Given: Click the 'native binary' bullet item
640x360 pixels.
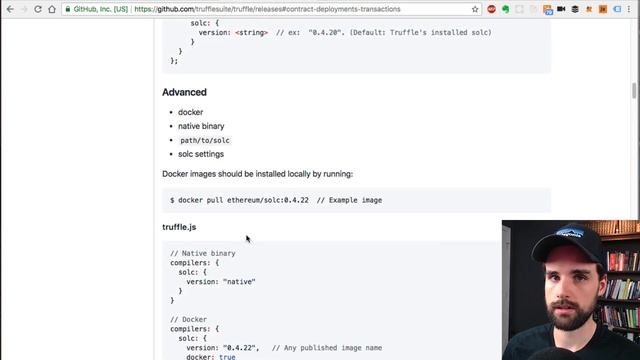Looking at the screenshot, I should [201, 126].
